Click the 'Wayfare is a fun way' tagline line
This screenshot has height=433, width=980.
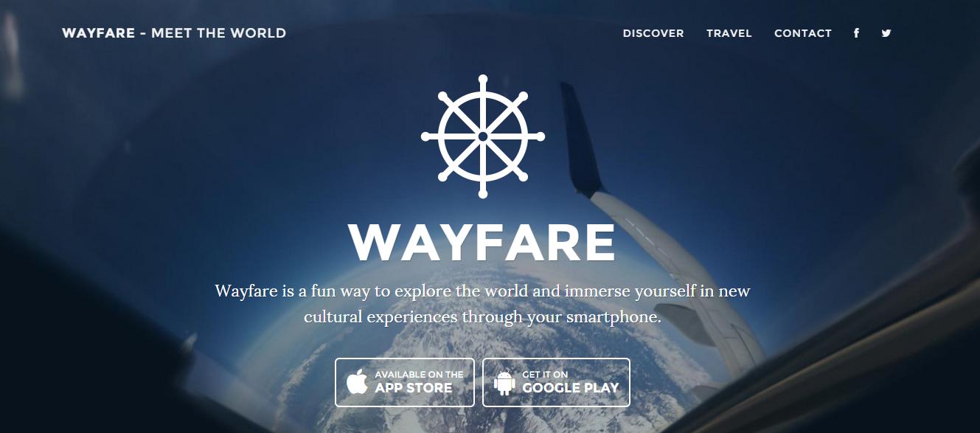pyautogui.click(x=483, y=291)
